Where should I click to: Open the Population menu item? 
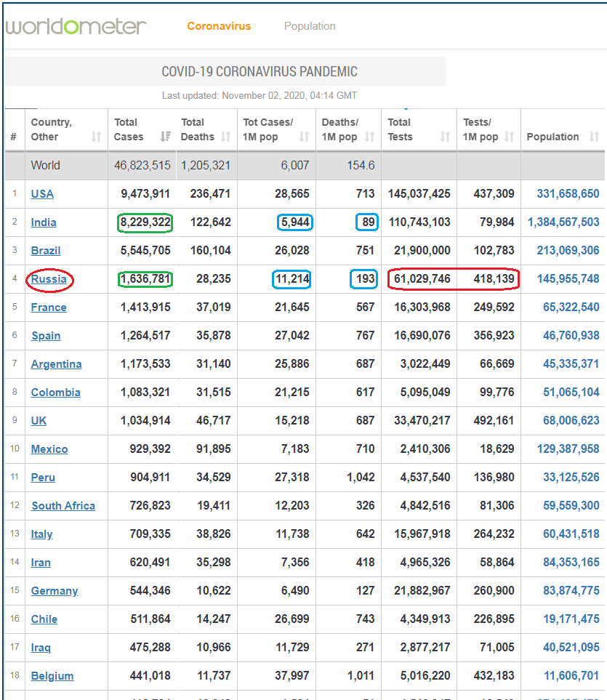(310, 26)
